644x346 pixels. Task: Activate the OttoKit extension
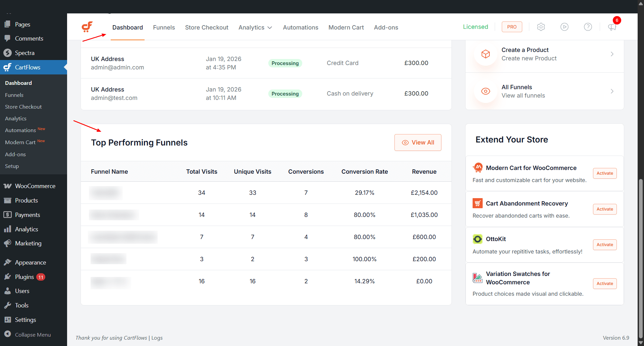[604, 244]
